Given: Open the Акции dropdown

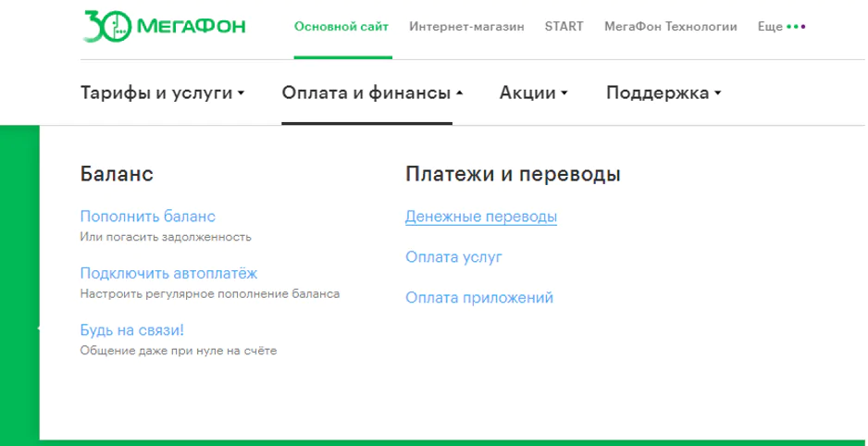Looking at the screenshot, I should [x=533, y=93].
